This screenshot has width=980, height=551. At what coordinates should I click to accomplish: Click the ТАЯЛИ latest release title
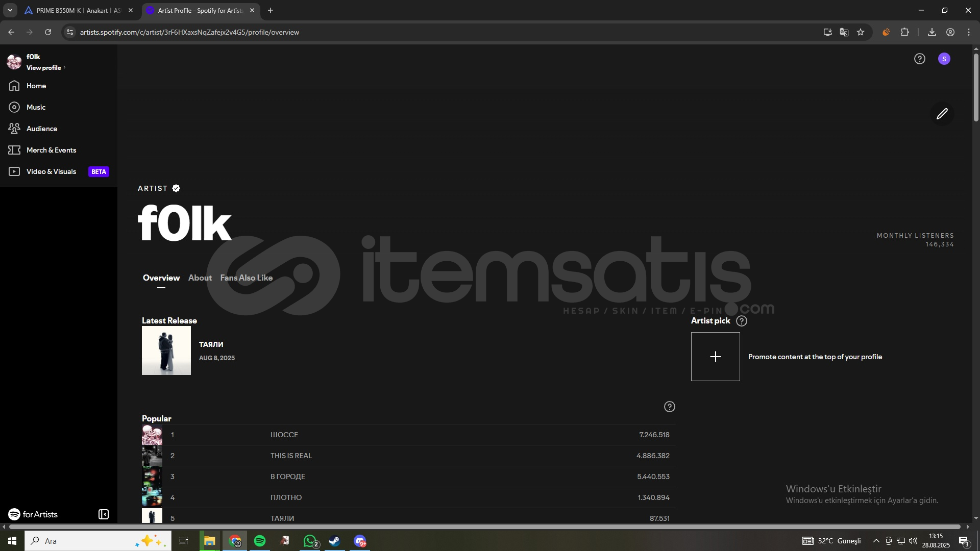click(x=211, y=344)
